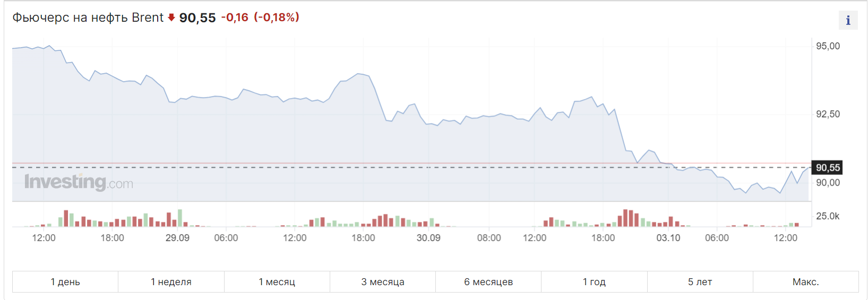
Task: Click the 92,50 price axis label
Action: (828, 114)
